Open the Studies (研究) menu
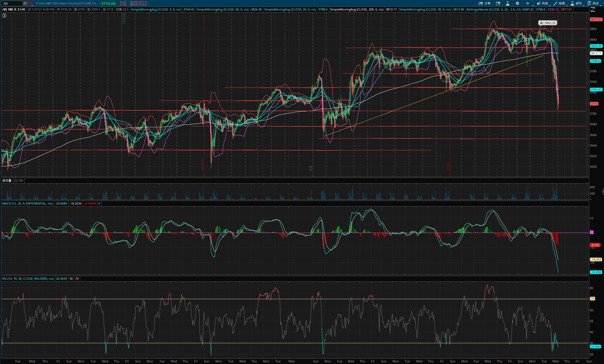Screen dimensions: 604x364 click(576, 3)
